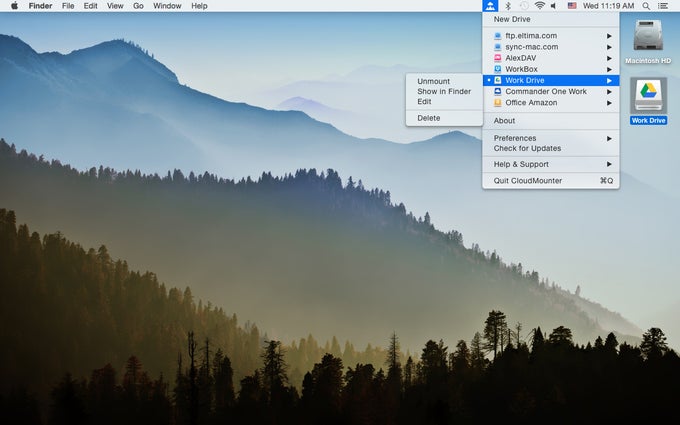Click New Drive in CloudMounter menu
The width and height of the screenshot is (680, 425).
point(512,19)
